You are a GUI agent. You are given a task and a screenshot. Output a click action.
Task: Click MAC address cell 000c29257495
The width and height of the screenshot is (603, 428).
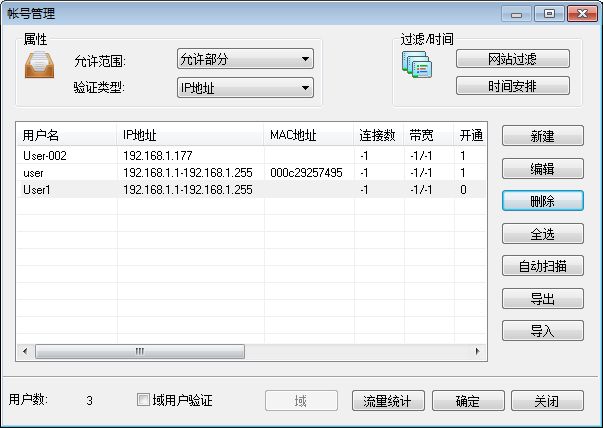point(306,173)
